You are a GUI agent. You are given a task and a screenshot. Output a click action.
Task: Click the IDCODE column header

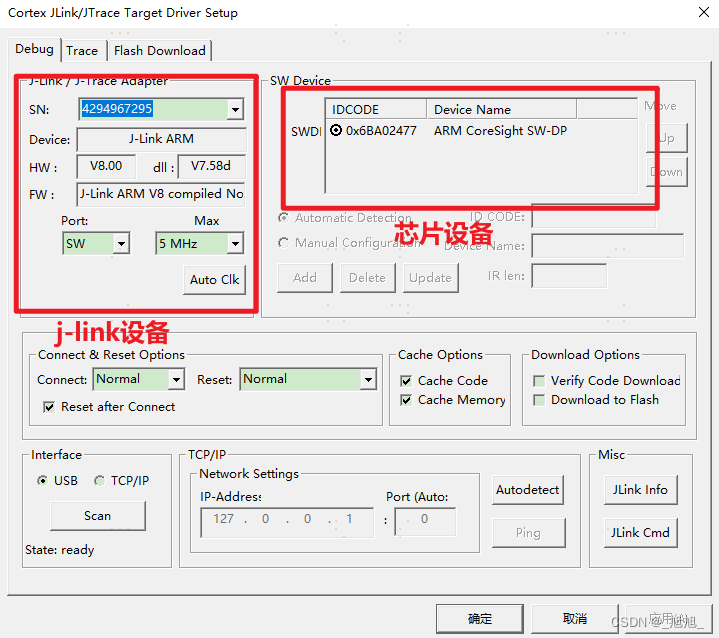(x=376, y=110)
